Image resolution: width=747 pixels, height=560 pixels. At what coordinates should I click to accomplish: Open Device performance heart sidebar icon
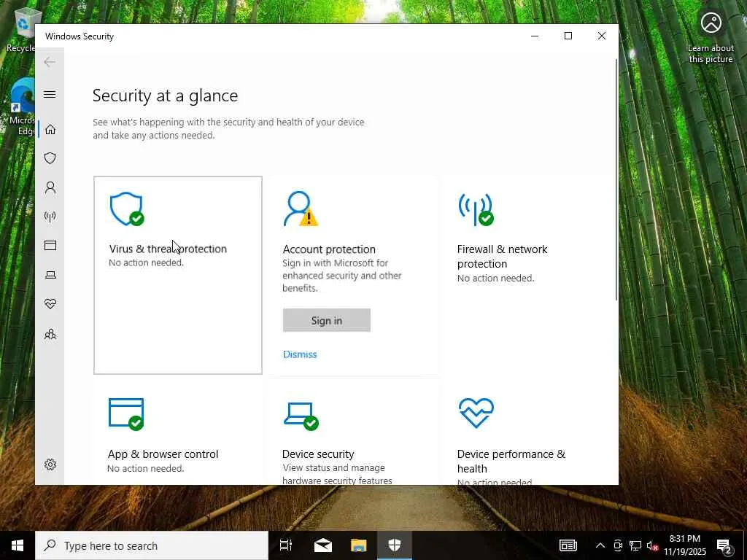coord(50,304)
